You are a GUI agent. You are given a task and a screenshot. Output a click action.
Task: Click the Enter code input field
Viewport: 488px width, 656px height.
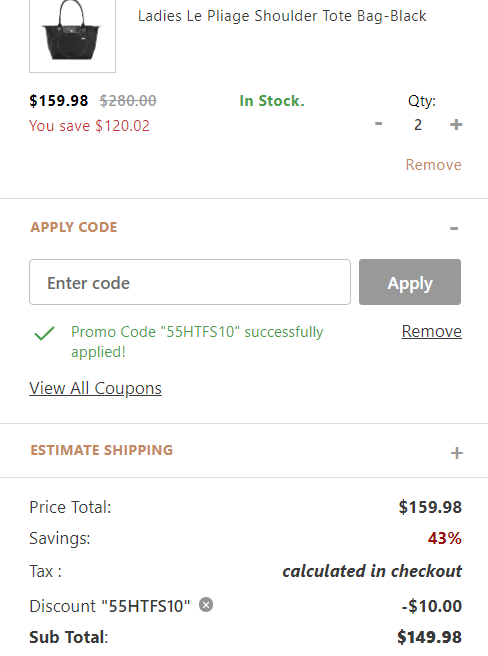pyautogui.click(x=190, y=282)
